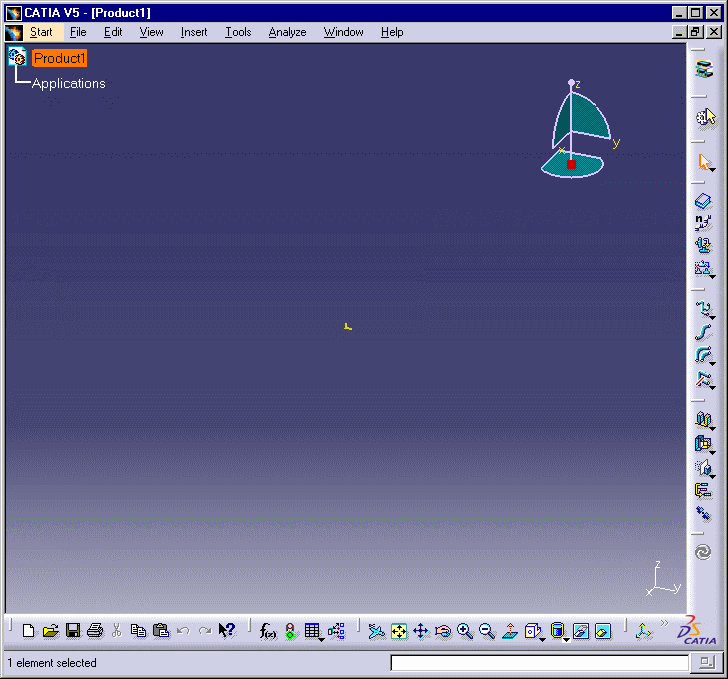Click the Save icon in bottom toolbar

click(72, 631)
